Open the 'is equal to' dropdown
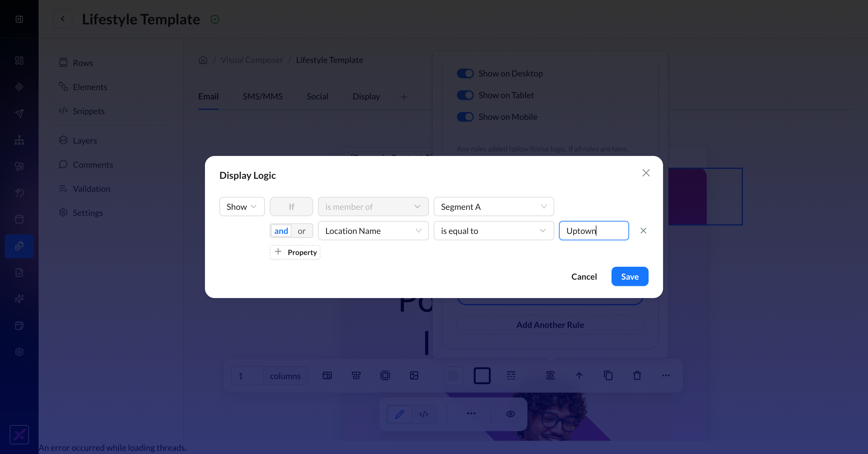Image resolution: width=868 pixels, height=454 pixels. pyautogui.click(x=494, y=231)
